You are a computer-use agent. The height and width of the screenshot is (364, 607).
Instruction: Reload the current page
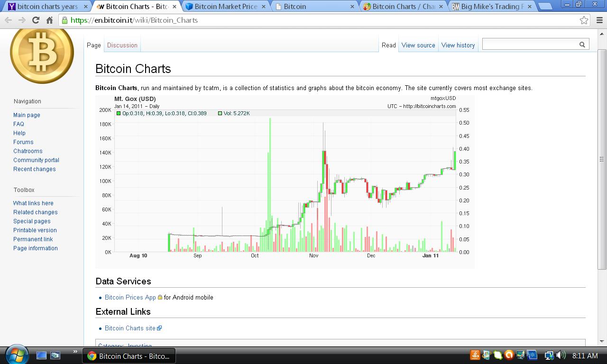pyautogui.click(x=36, y=20)
